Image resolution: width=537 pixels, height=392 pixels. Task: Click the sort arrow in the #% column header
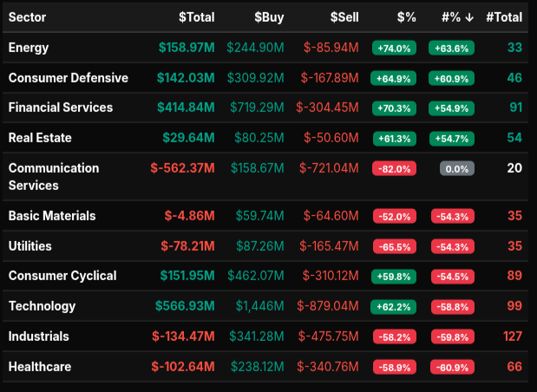pyautogui.click(x=468, y=16)
